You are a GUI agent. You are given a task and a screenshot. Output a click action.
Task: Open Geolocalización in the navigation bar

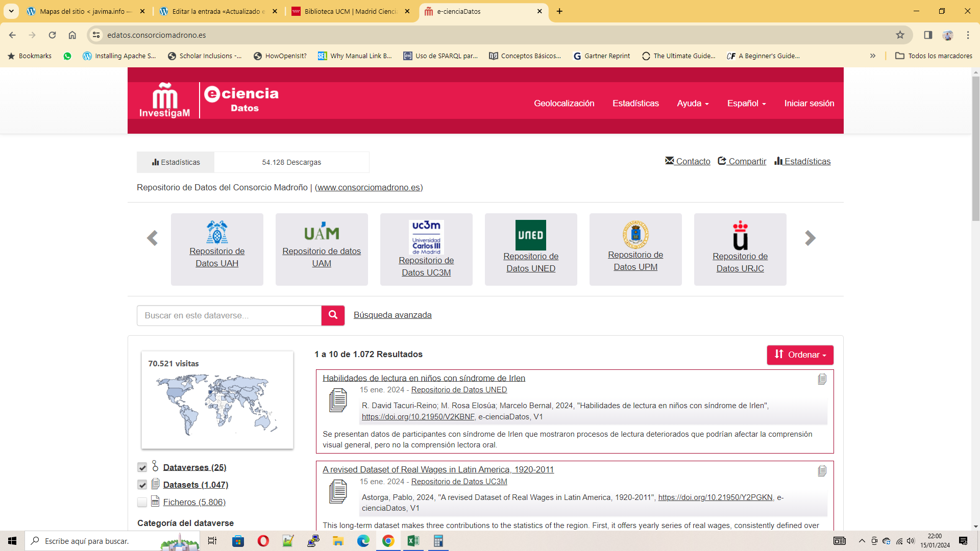pos(564,103)
